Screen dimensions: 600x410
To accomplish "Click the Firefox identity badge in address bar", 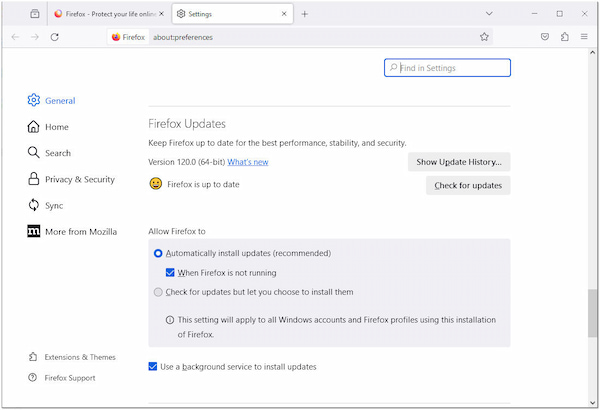I will (x=128, y=37).
